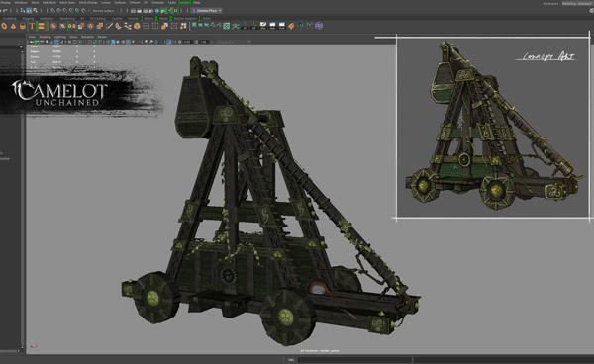Click the green checkered UV grid icon
This screenshot has width=594, height=364.
tap(226, 26)
